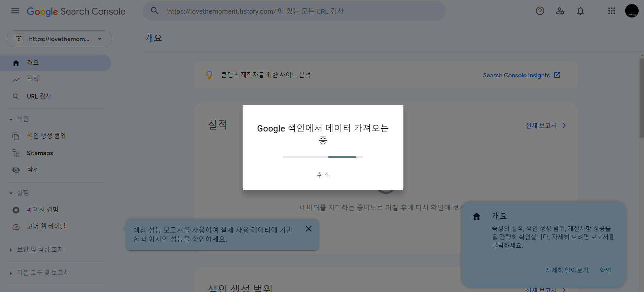The width and height of the screenshot is (644, 292).
Task: Open the Google apps grid
Action: click(x=612, y=11)
